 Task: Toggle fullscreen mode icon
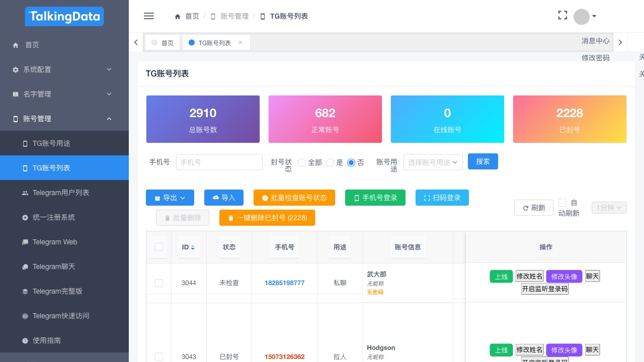pyautogui.click(x=562, y=16)
